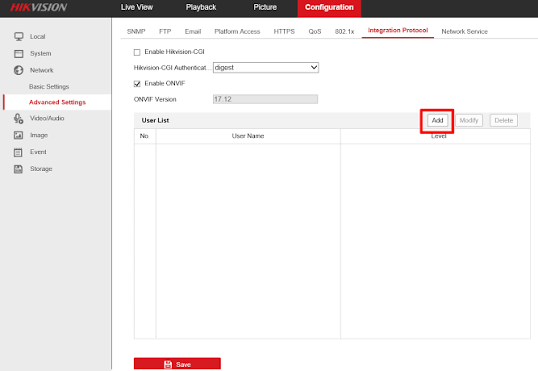Click the Storage disk icon
The height and width of the screenshot is (371, 538).
click(18, 169)
